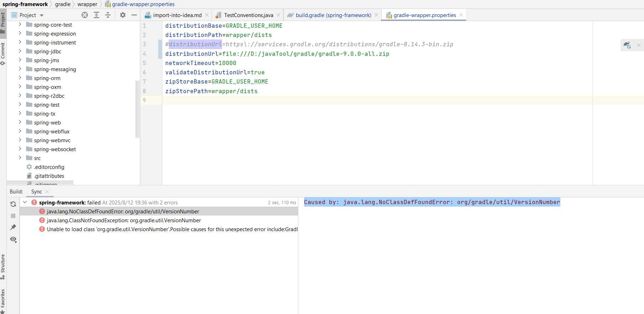Reload Gradle sync in Build panel
The height and width of the screenshot is (314, 644).
pos(13,204)
